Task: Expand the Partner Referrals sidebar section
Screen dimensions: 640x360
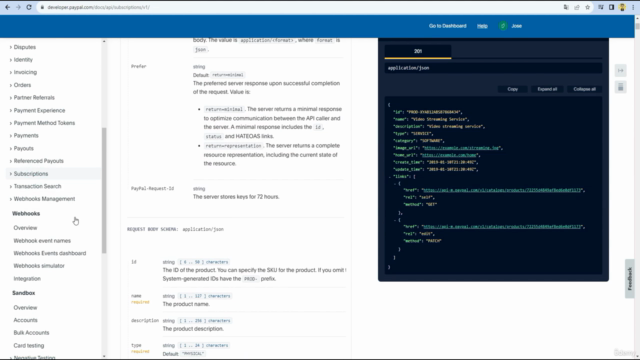Action: click(x=34, y=98)
